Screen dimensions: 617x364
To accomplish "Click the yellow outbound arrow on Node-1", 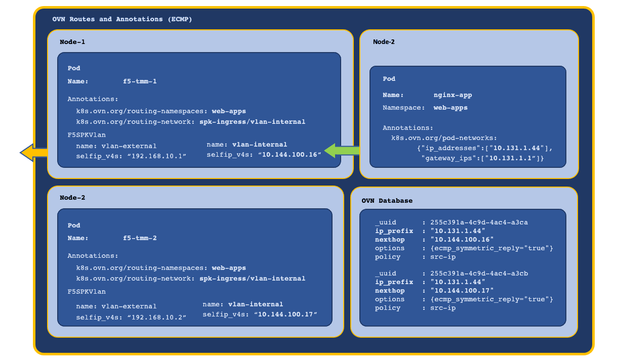I will (x=34, y=152).
